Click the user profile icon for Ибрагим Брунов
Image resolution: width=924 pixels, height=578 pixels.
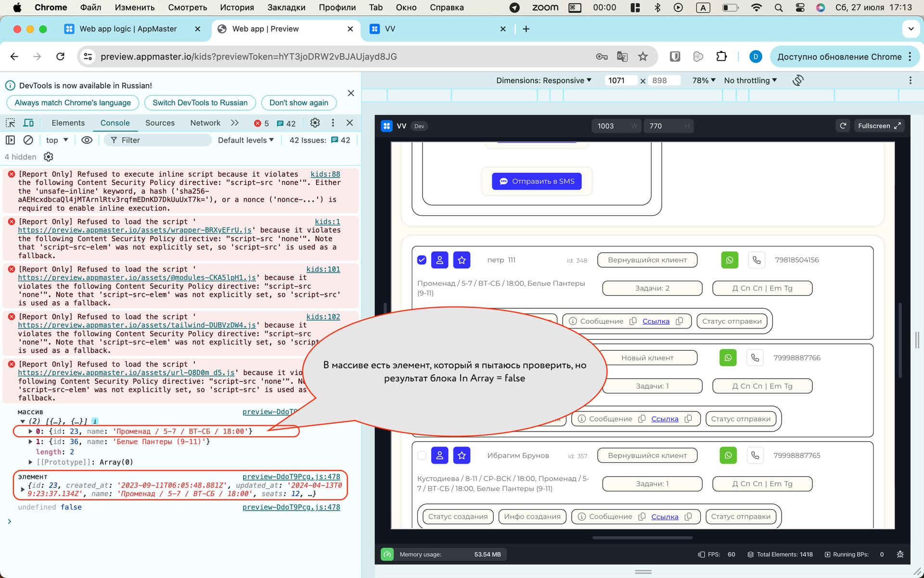(439, 455)
